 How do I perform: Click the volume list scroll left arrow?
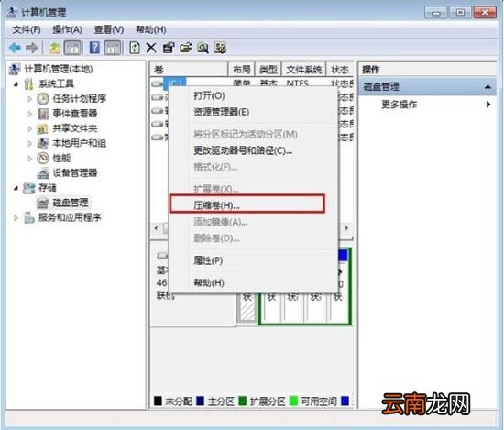click(x=156, y=228)
